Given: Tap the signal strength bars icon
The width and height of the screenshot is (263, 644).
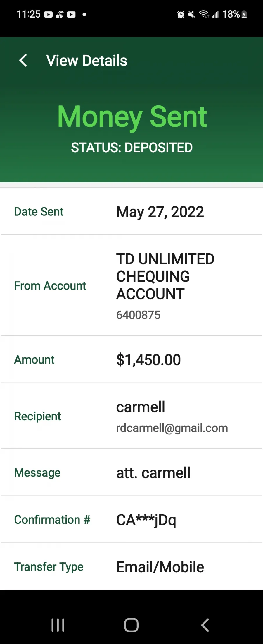Looking at the screenshot, I should (x=215, y=14).
